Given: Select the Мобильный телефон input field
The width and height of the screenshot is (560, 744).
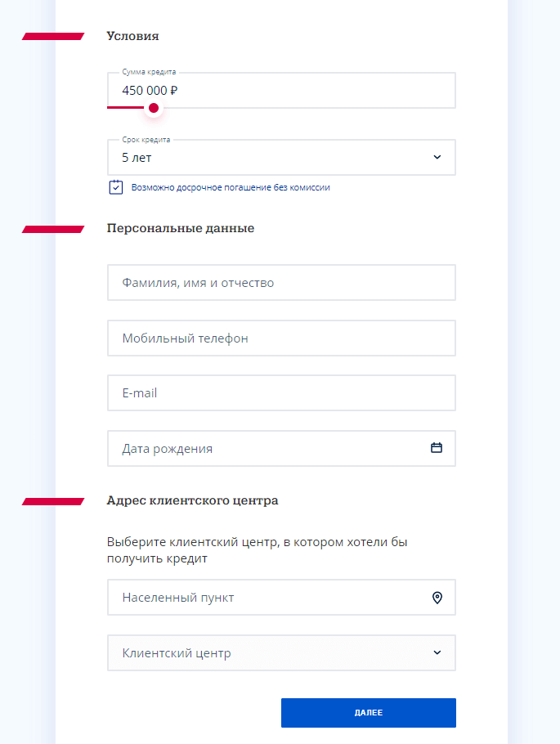Looking at the screenshot, I should point(280,338).
